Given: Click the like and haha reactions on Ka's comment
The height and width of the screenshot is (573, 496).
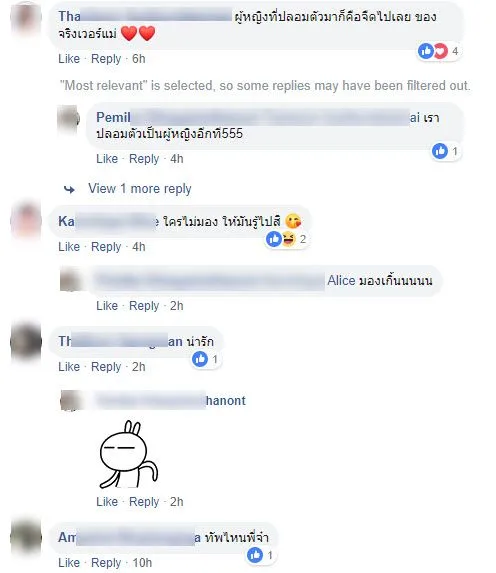Looking at the screenshot, I should tap(281, 239).
